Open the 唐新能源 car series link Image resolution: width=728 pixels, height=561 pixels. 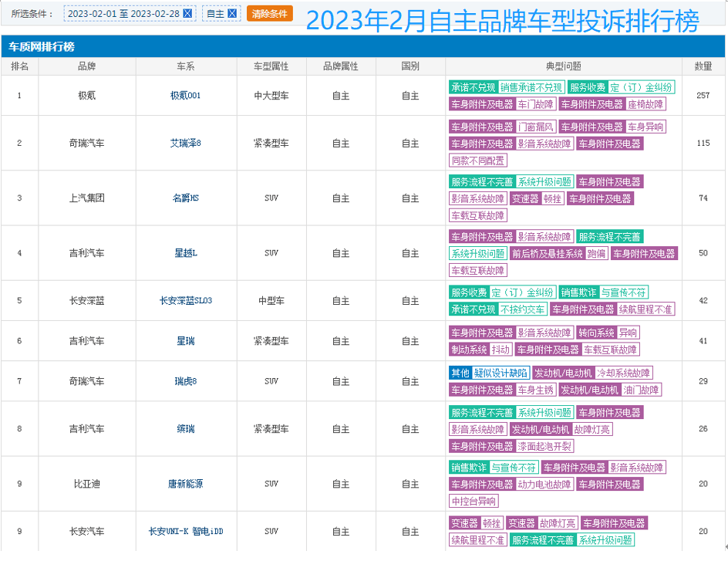tap(185, 484)
